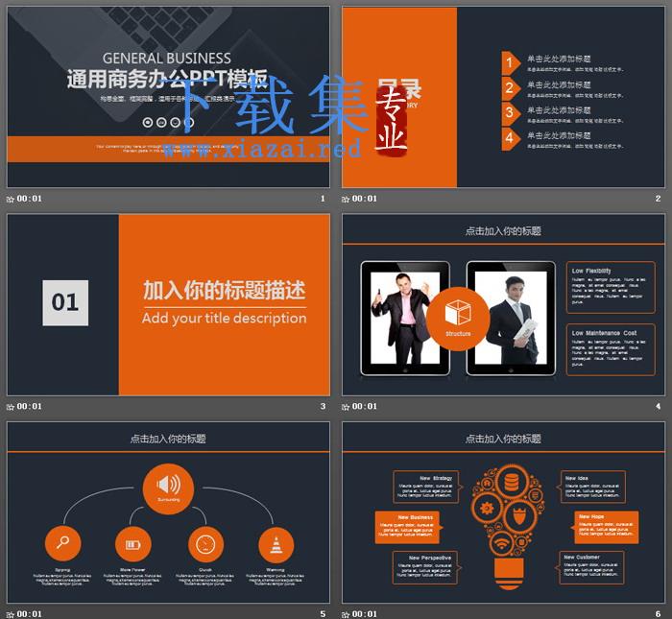Click the New Idea callout in slide 6

tap(592, 488)
